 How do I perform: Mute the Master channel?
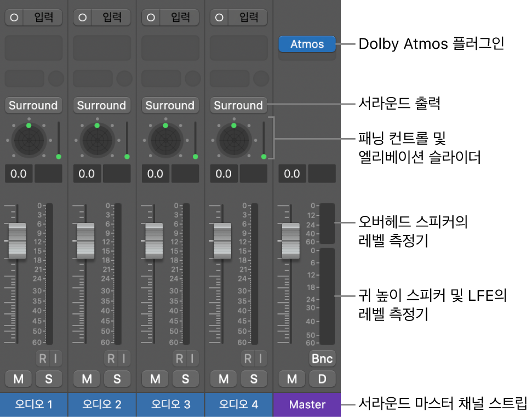coord(292,379)
